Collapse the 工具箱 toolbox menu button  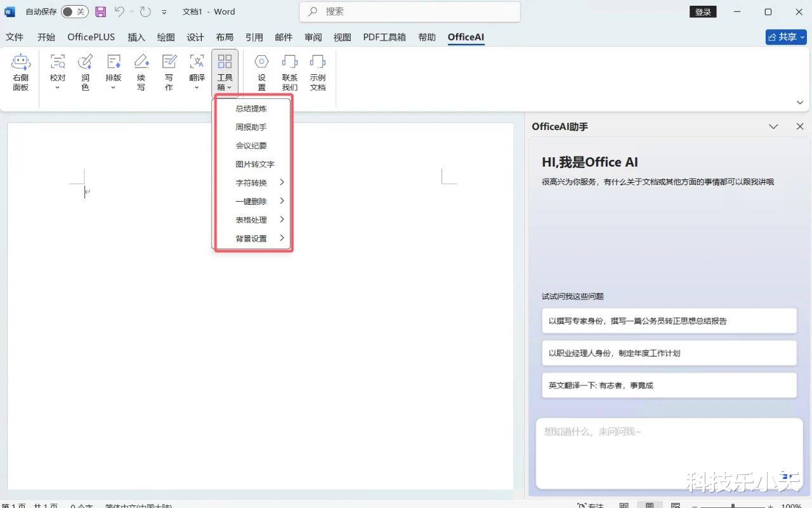(x=225, y=72)
